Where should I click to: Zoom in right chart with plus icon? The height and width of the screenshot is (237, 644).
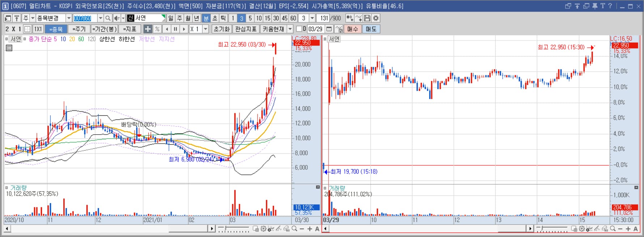click(x=628, y=229)
